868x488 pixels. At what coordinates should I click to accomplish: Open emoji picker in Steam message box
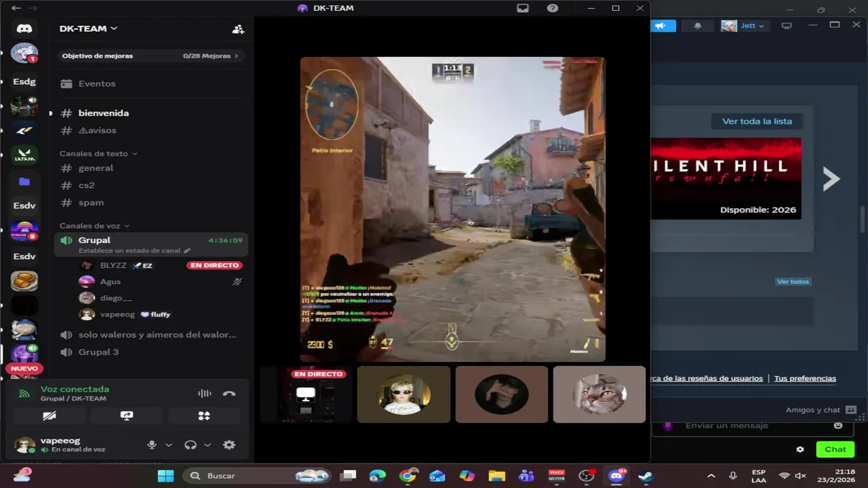tap(838, 426)
